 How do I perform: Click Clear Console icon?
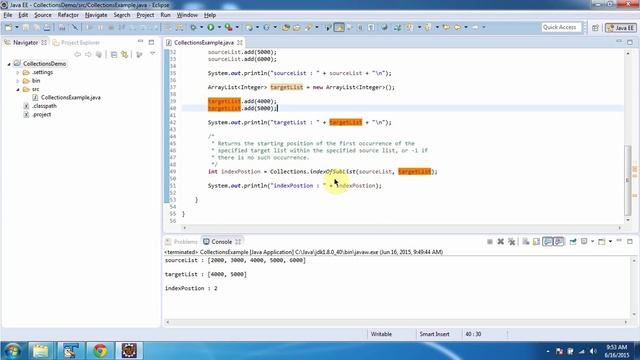click(x=526, y=242)
